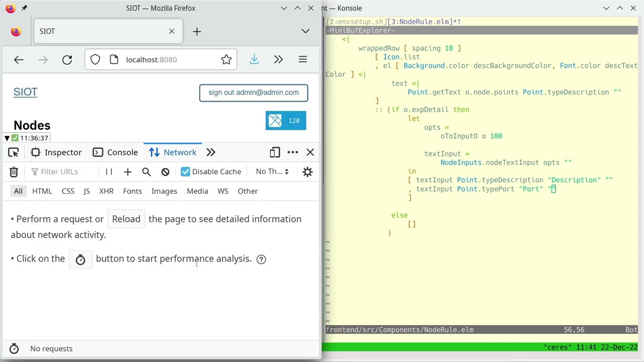Start performance analysis with the stopwatch button
Viewport: 644px width, 362px height.
[80, 259]
